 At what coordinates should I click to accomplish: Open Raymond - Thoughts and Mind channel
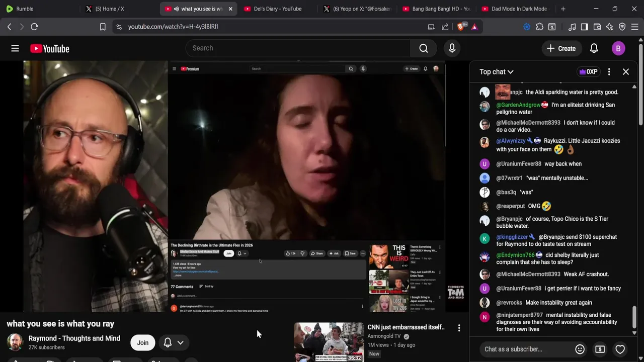coord(74,338)
